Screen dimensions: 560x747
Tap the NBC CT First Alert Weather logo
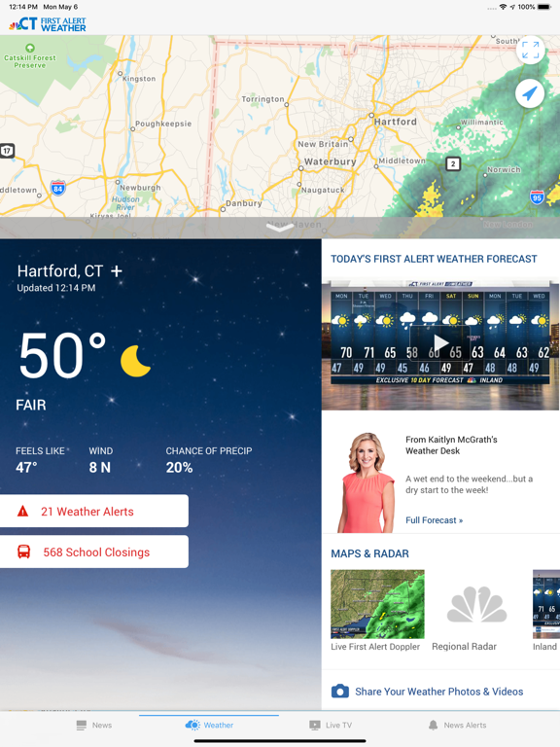[x=47, y=23]
